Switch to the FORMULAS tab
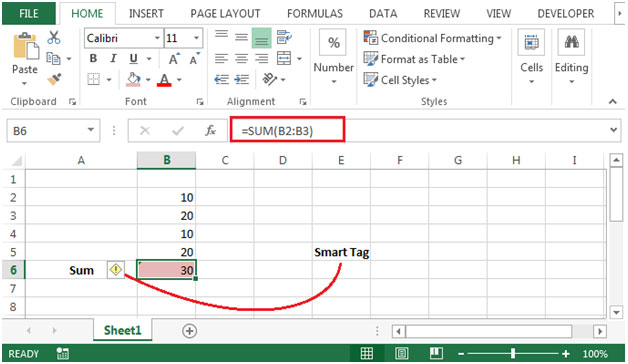 pos(315,14)
